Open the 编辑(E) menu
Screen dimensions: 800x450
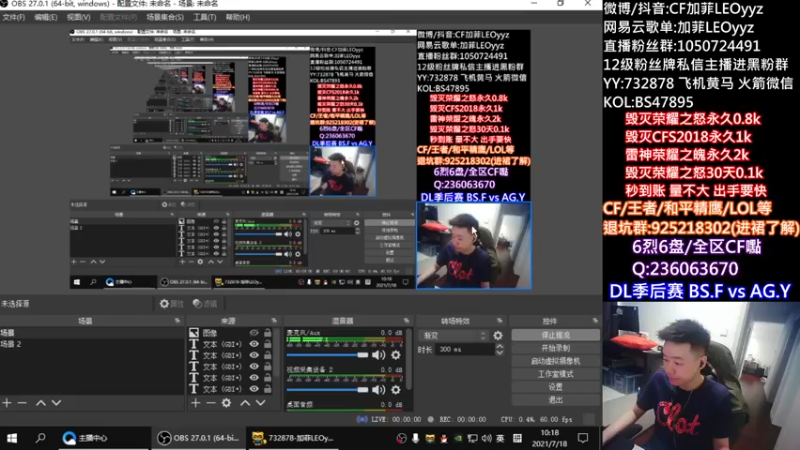point(46,17)
